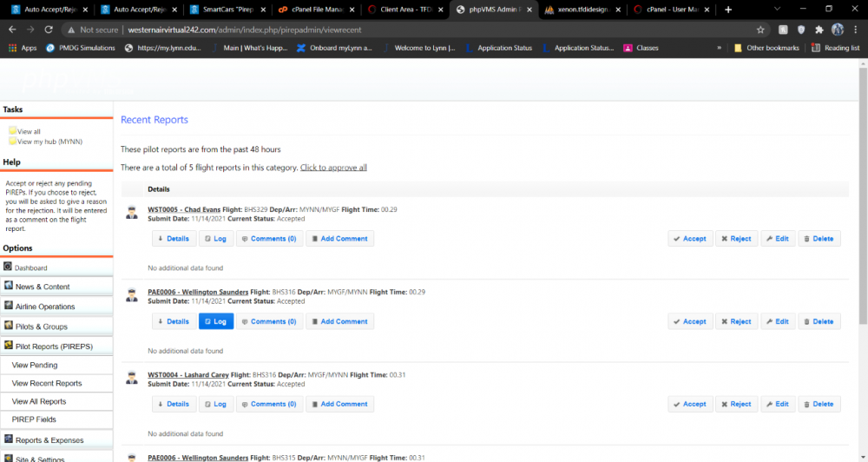Open WST0004 - Lashard Carey pilot link

[188, 375]
